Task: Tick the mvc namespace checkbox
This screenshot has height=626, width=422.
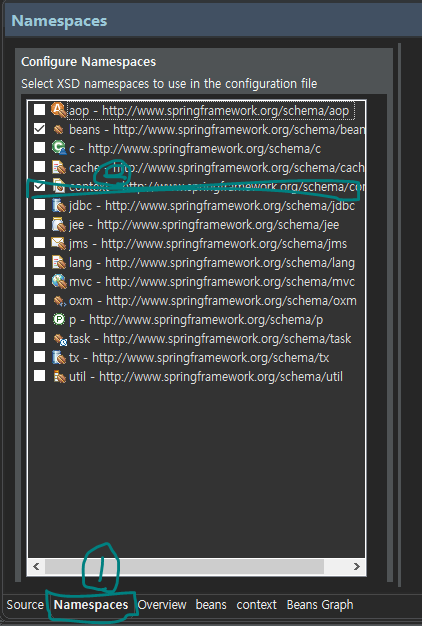Action: [x=39, y=281]
